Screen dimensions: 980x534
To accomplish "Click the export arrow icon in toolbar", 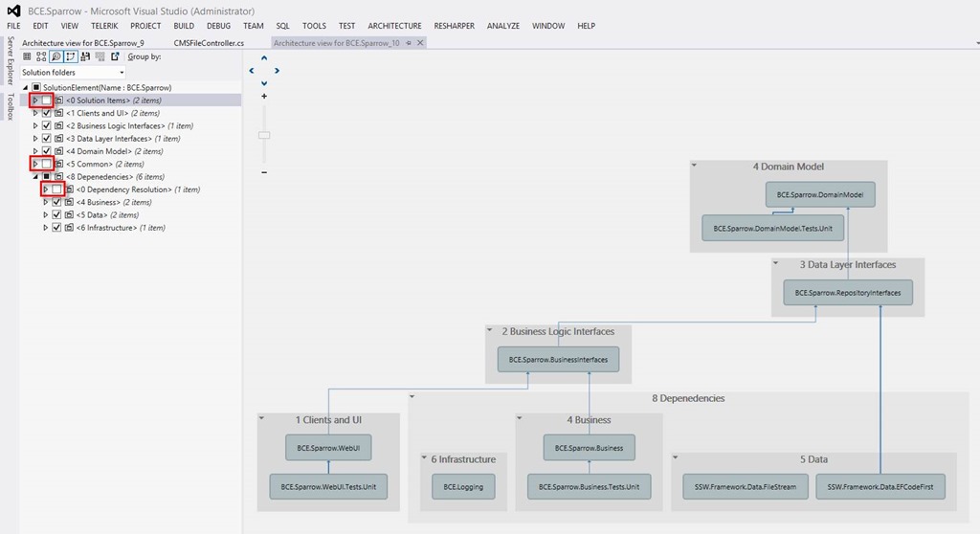I will tap(115, 56).
